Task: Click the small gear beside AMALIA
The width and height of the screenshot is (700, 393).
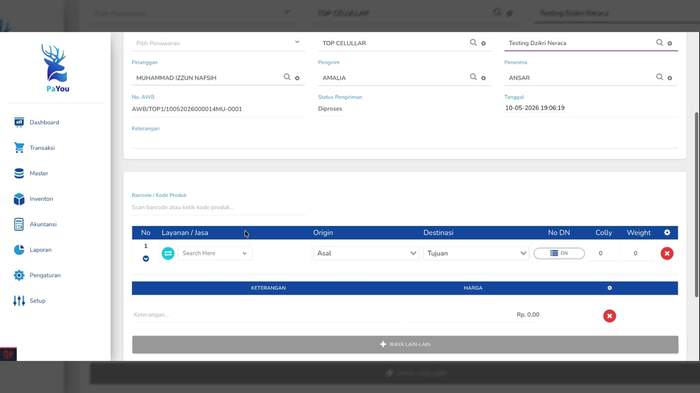Action: [483, 78]
